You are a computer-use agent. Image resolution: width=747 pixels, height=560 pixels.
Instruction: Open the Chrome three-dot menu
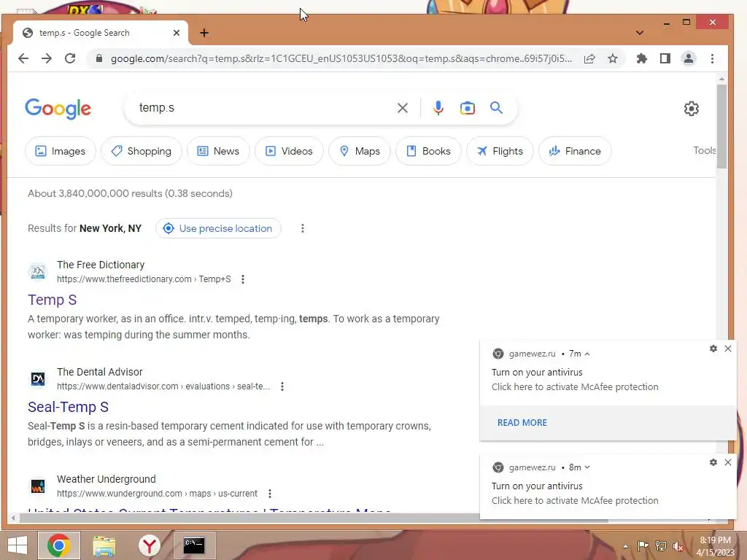tap(712, 58)
